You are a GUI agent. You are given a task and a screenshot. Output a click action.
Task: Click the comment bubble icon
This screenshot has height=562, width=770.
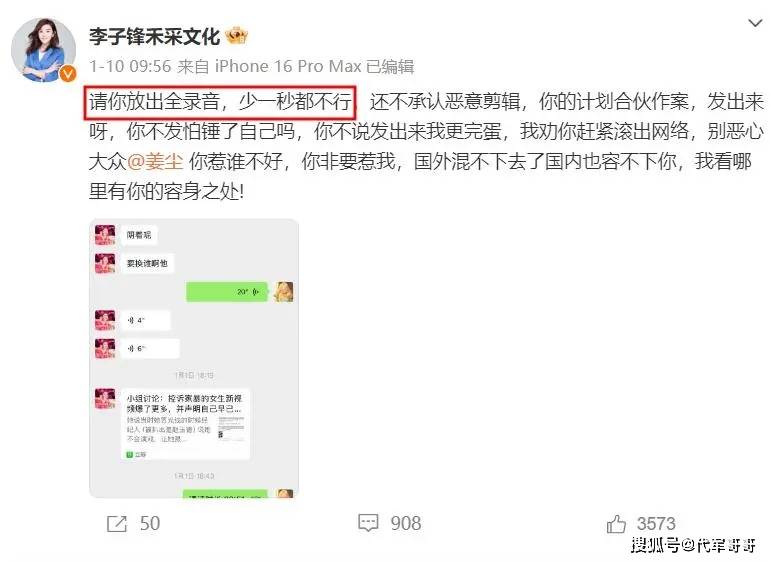[368, 523]
